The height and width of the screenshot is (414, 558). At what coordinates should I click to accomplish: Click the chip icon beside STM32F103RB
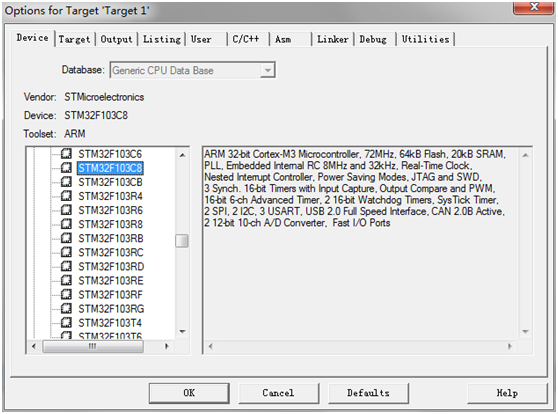click(66, 238)
